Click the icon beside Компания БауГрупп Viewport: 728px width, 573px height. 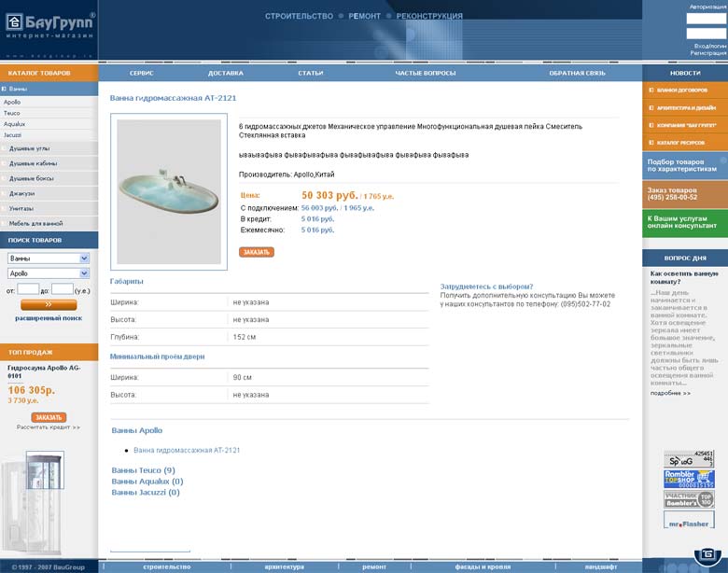tap(651, 125)
